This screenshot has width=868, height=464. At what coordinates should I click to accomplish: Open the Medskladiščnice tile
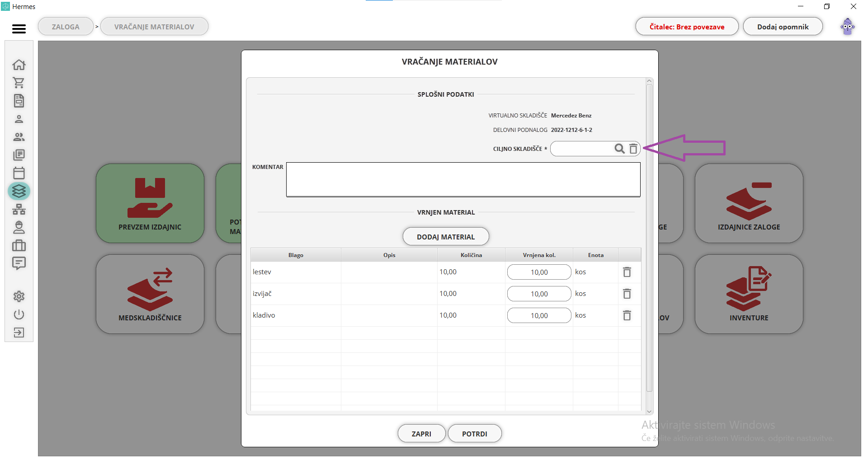pyautogui.click(x=150, y=294)
